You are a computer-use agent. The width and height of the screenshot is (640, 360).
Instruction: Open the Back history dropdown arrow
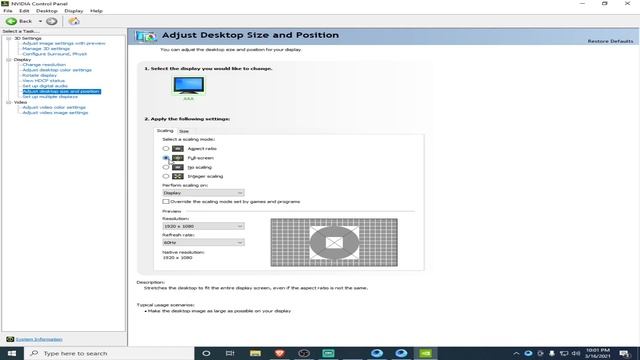(x=40, y=21)
